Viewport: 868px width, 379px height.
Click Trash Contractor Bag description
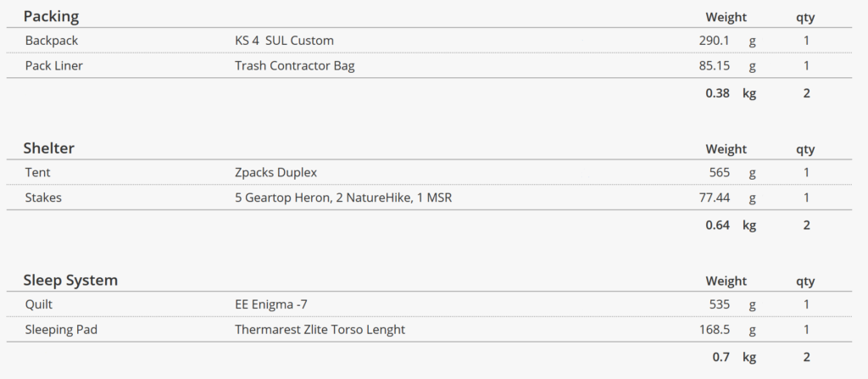click(x=294, y=66)
